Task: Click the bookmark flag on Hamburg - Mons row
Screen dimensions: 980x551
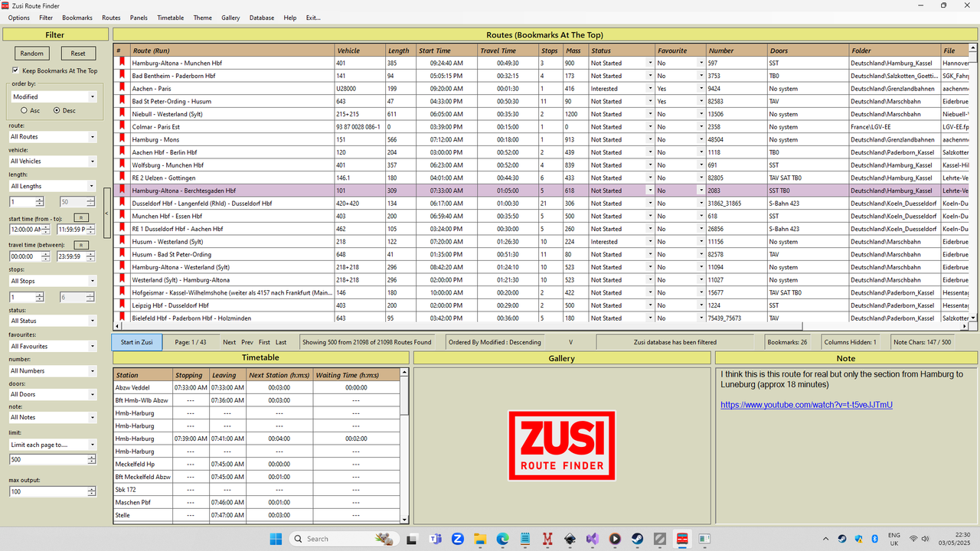Action: (121, 139)
